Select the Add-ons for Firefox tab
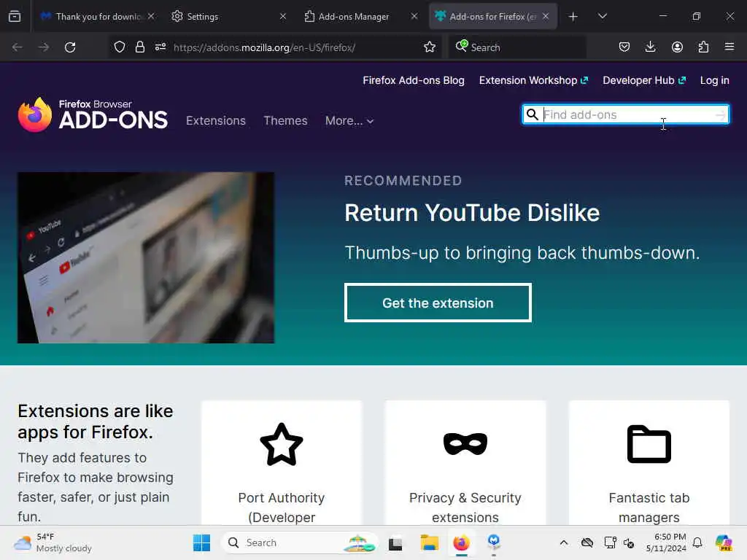 (493, 16)
